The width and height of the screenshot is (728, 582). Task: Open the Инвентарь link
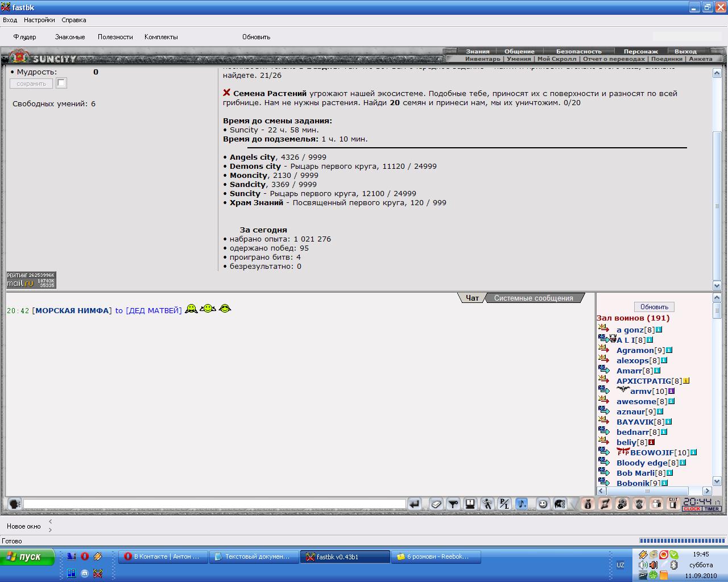[x=483, y=59]
